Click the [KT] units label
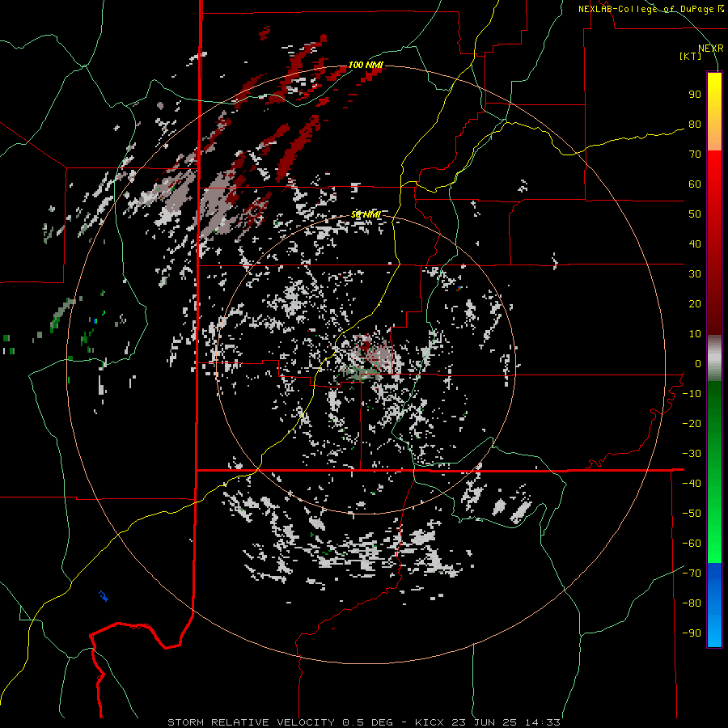The width and height of the screenshot is (728, 728). (691, 56)
